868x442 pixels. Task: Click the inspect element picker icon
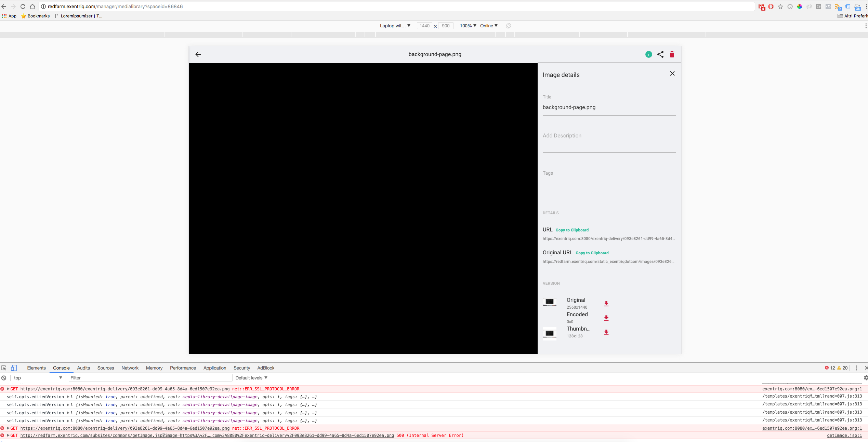(4, 368)
